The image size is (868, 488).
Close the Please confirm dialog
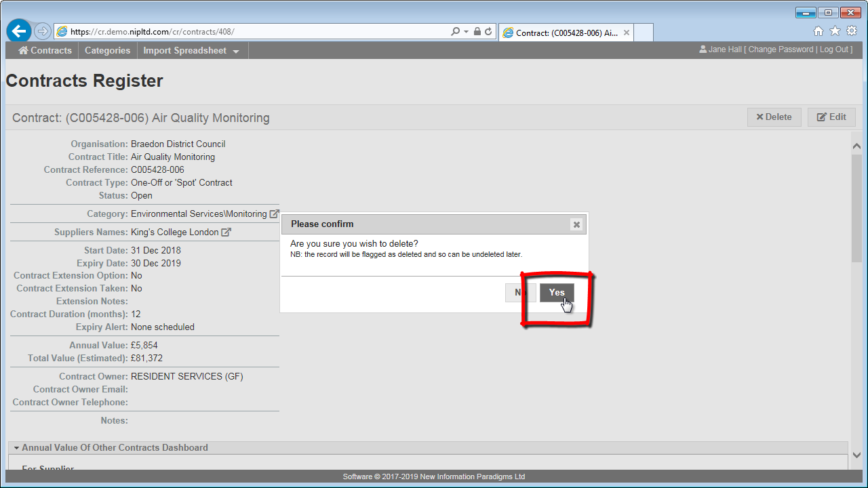tap(576, 224)
